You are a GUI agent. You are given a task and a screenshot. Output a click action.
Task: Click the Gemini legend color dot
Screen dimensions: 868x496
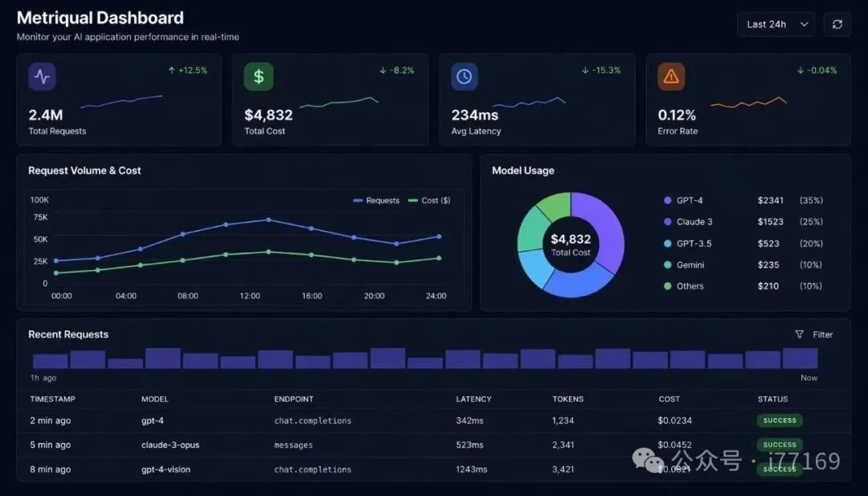[667, 264]
